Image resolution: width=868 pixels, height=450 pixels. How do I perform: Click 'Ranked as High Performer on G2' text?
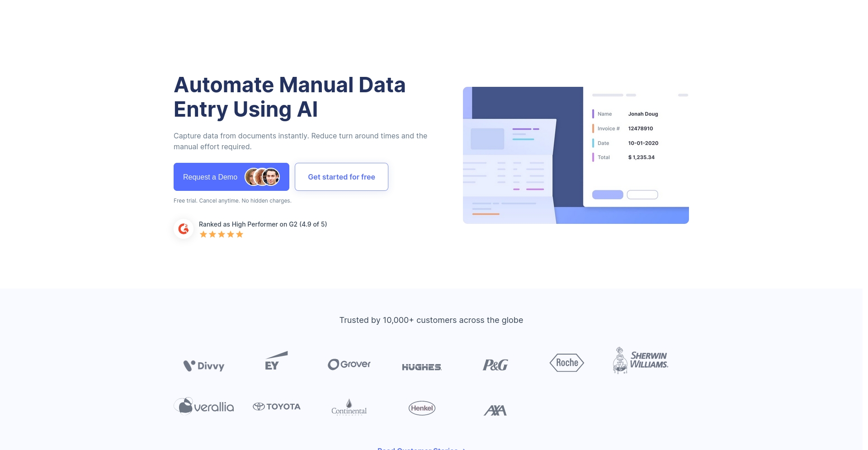click(263, 224)
